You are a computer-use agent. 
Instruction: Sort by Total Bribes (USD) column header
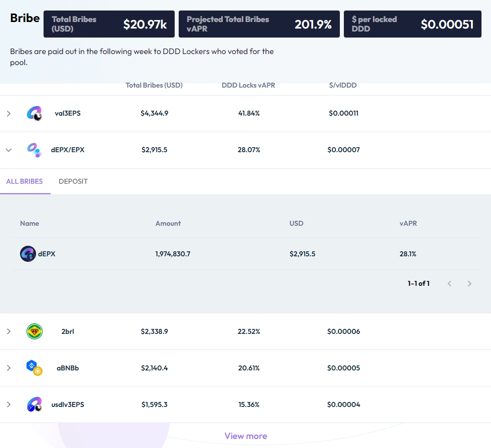(154, 86)
